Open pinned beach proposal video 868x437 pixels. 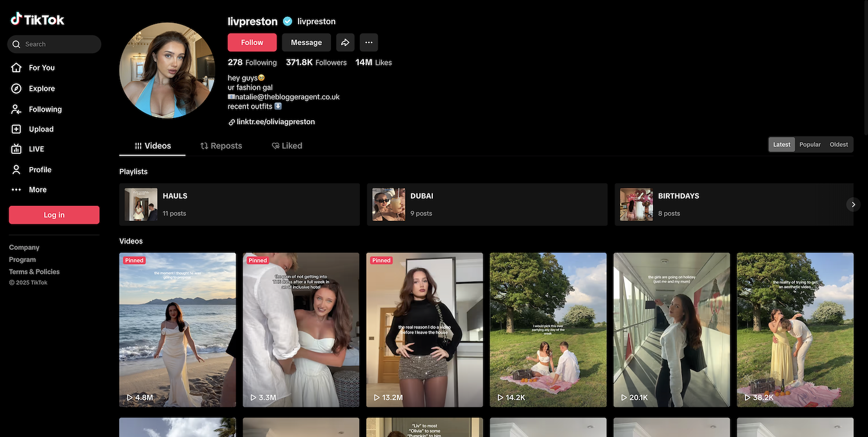[178, 330]
